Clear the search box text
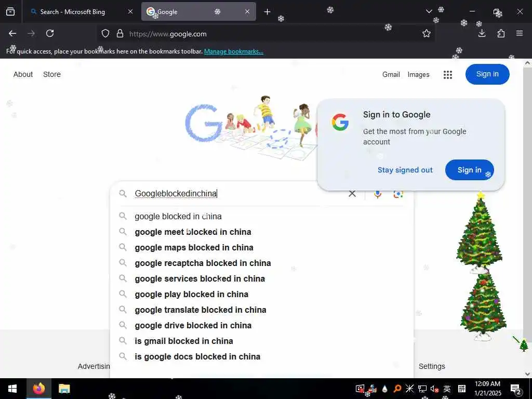 coord(352,194)
